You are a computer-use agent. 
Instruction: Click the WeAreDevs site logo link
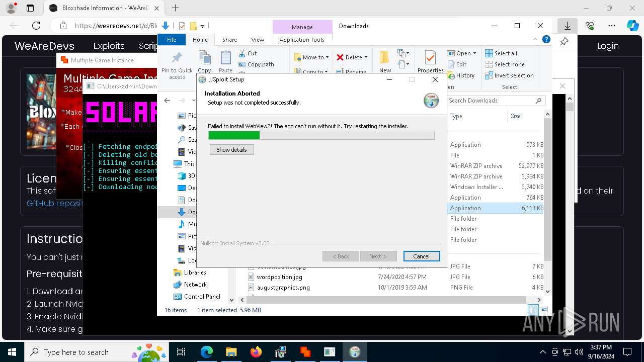click(44, 46)
